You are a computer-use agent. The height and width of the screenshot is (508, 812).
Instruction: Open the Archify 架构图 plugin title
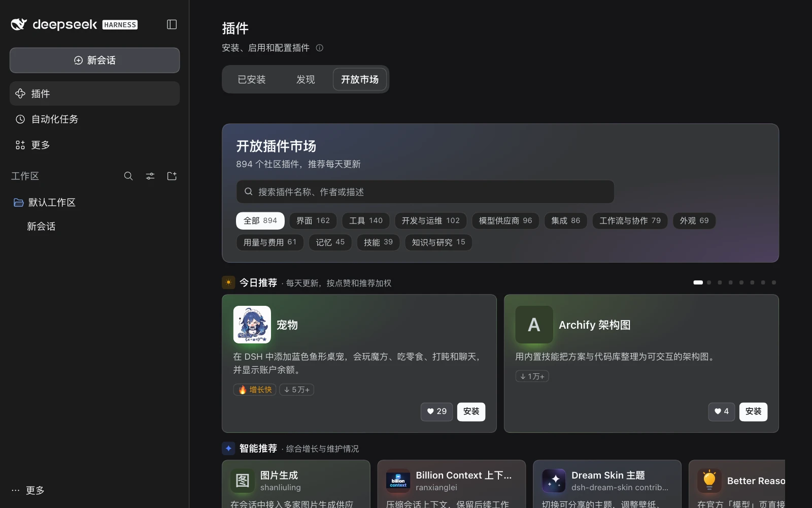[x=595, y=325]
